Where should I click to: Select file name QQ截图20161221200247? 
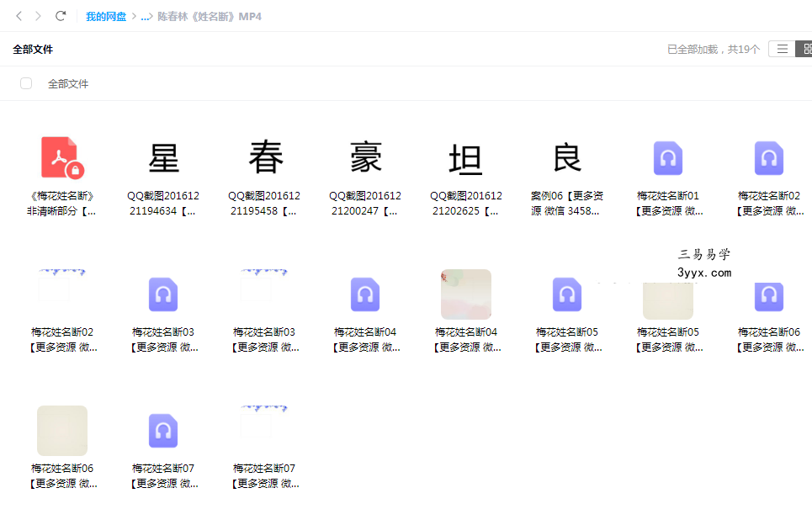tap(365, 204)
